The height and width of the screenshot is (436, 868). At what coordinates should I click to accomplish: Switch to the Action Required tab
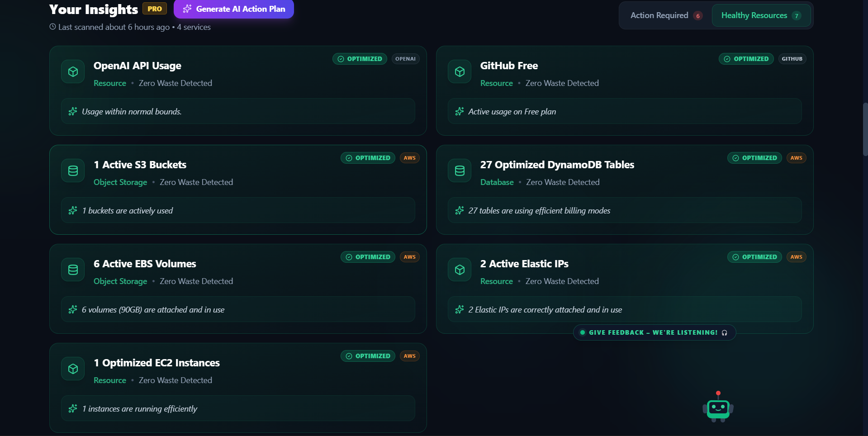(x=666, y=15)
